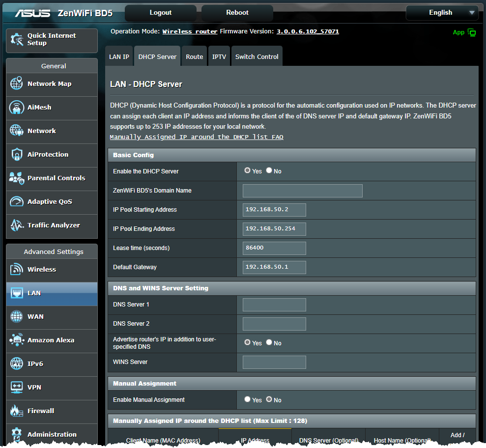The height and width of the screenshot is (448, 486).
Task: Select Yes for Enable the DHCP Server
Action: 247,170
